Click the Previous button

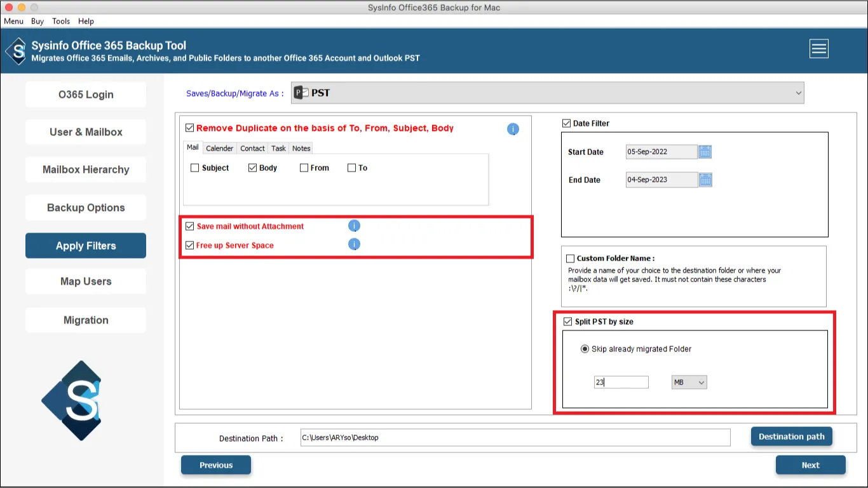216,465
